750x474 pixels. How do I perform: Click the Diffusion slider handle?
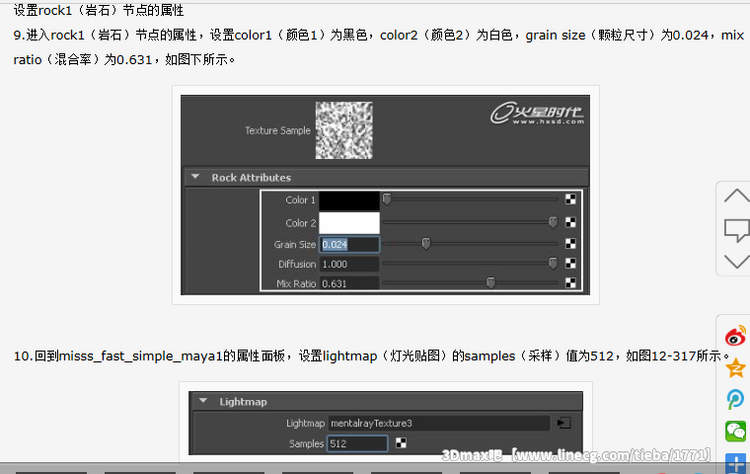click(553, 264)
